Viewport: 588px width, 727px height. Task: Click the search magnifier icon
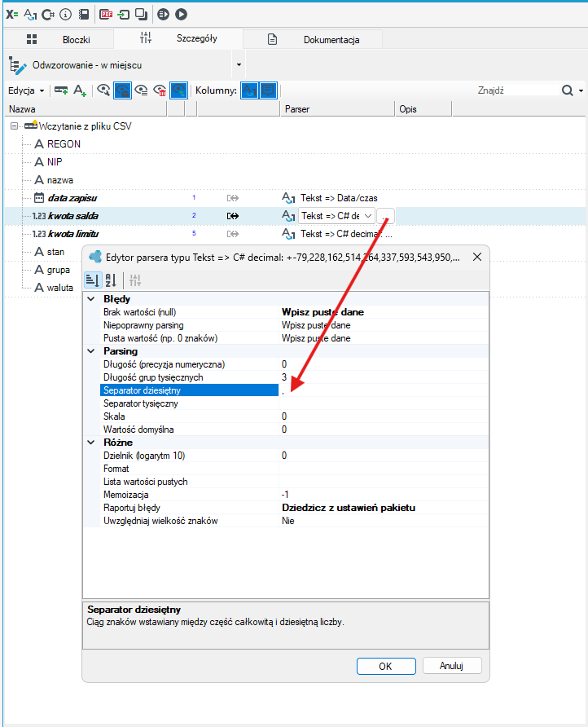568,90
